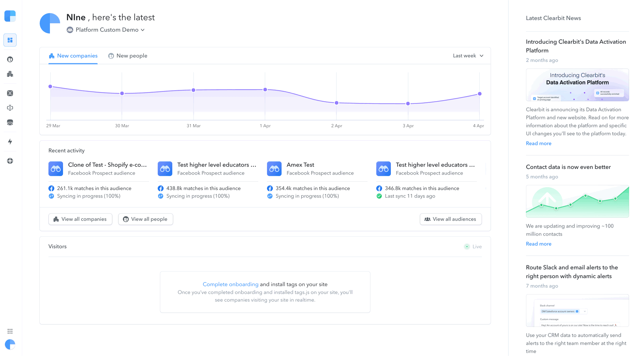Open the People icon in sidebar

pyautogui.click(x=10, y=59)
